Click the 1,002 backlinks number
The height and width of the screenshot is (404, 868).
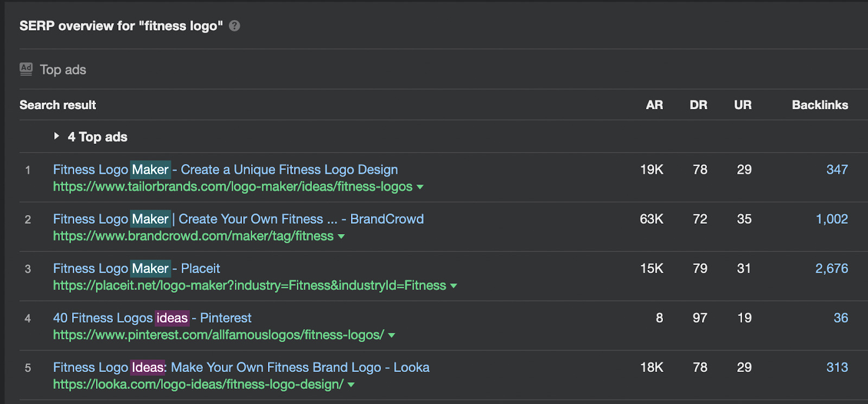(832, 219)
